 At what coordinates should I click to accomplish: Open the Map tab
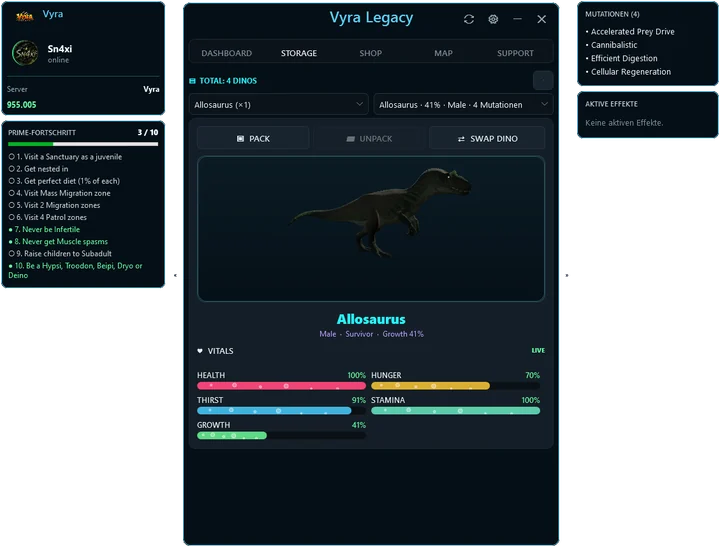(443, 53)
